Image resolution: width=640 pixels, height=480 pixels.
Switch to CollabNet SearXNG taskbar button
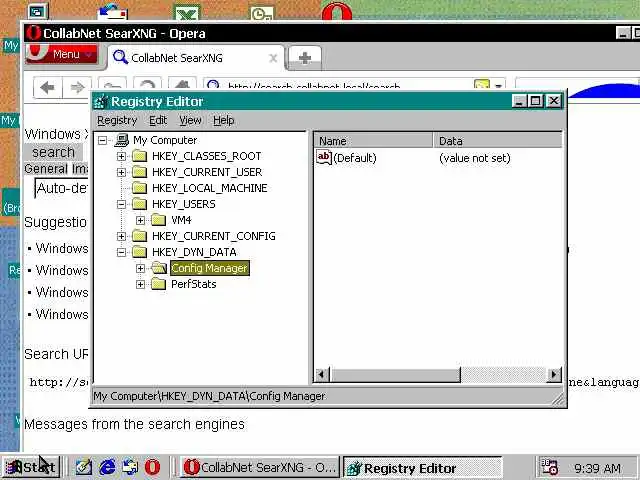(x=260, y=467)
